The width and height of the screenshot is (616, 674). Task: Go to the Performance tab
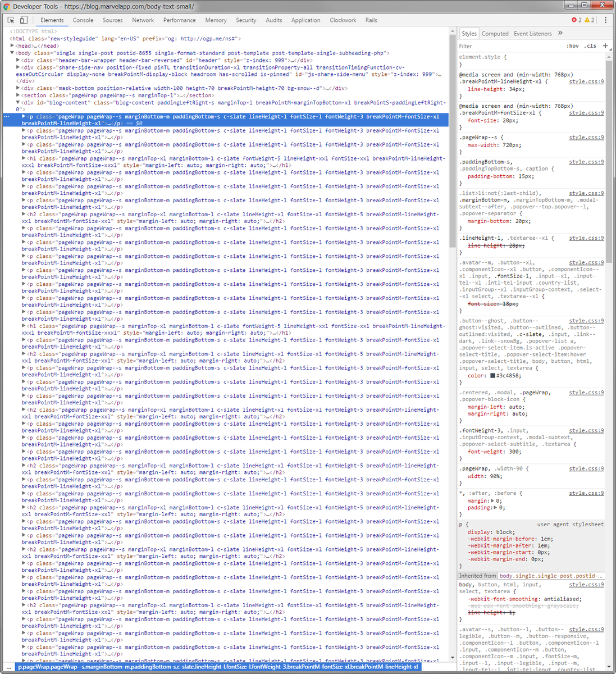tap(180, 20)
